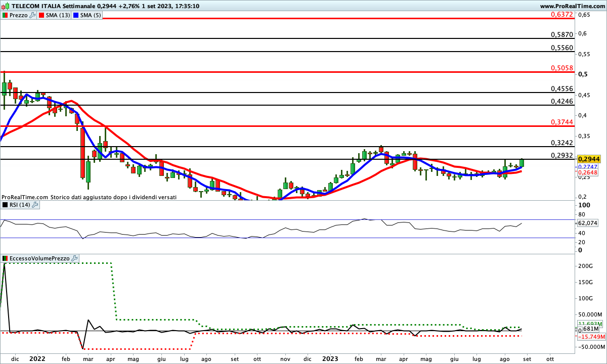
Task: Click the www.ProRealTime.com link
Action: tap(572, 6)
